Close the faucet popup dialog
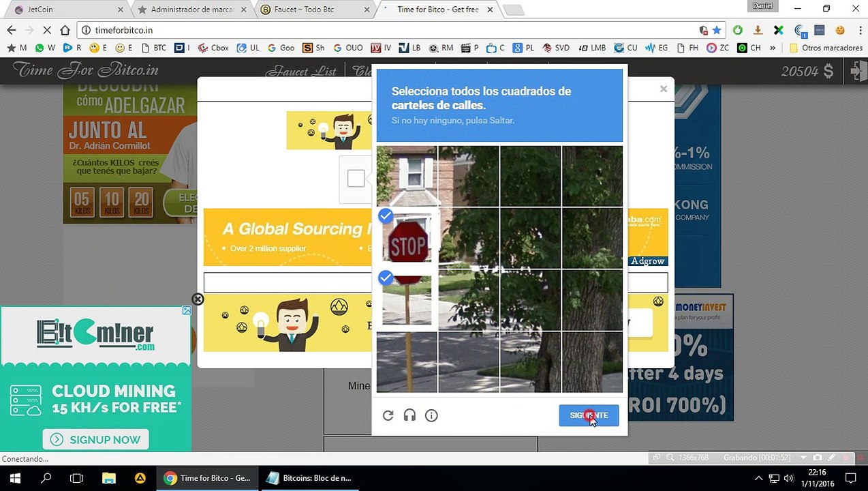 point(663,89)
